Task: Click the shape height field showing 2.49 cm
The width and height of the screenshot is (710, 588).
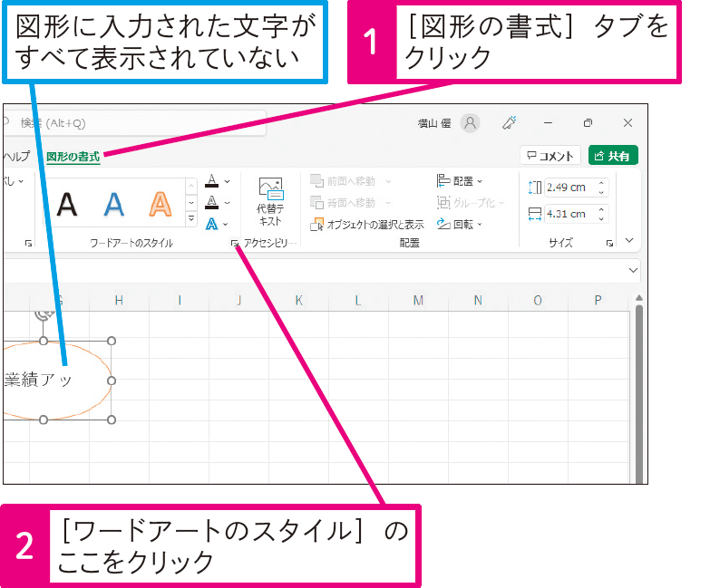Action: 570,188
